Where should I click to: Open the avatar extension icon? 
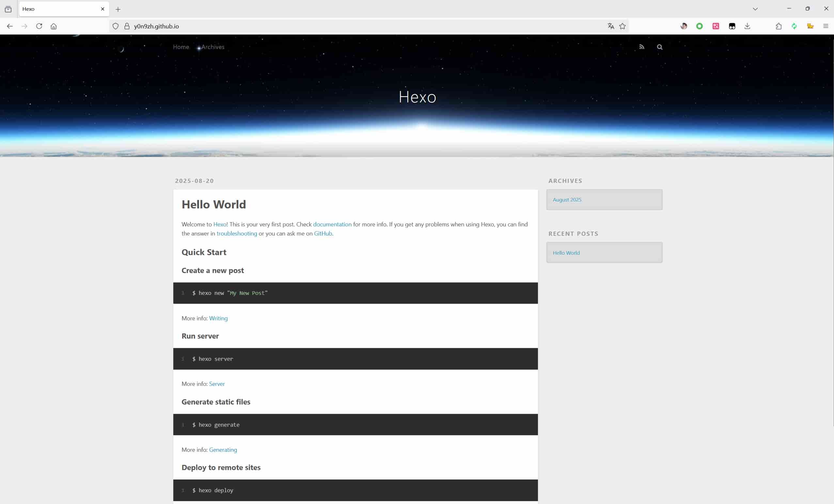pyautogui.click(x=684, y=26)
